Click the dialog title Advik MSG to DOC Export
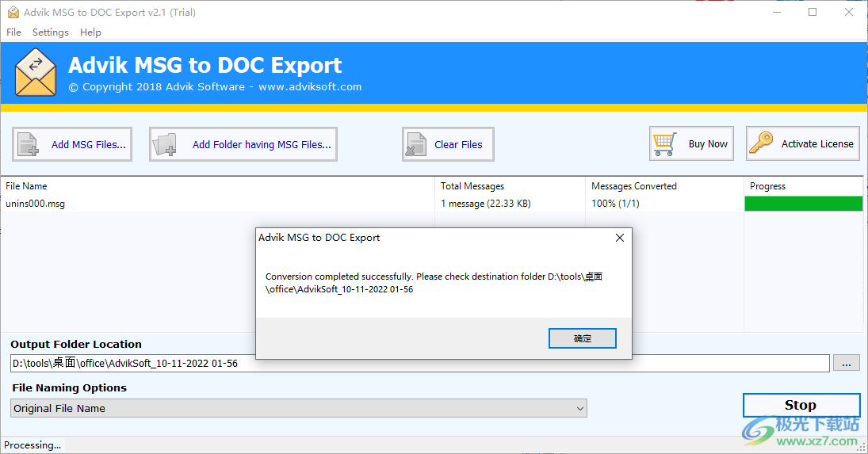 319,237
